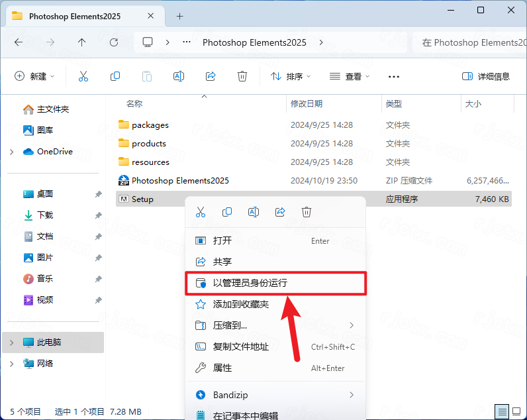Click the search box 在 Photoshop Elements20...
Image resolution: width=527 pixels, height=420 pixels.
(x=469, y=42)
